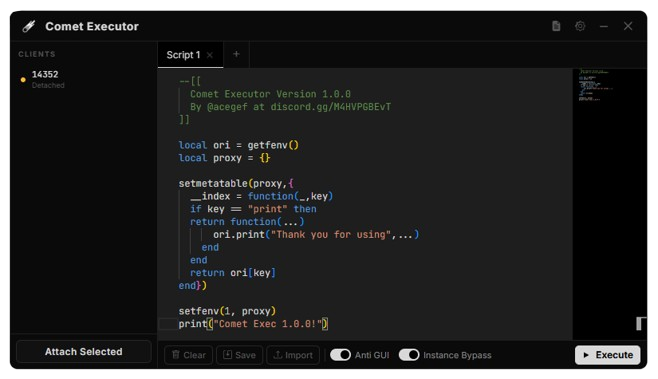
Task: Click the comment line with discord.gg/M4HVPGBEvT
Action: click(x=290, y=107)
